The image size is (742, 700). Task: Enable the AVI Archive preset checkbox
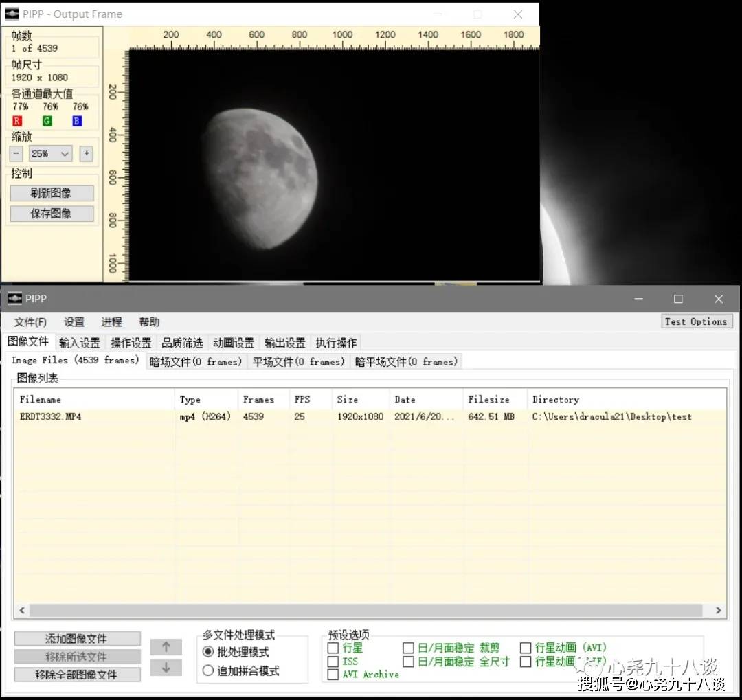(x=333, y=675)
